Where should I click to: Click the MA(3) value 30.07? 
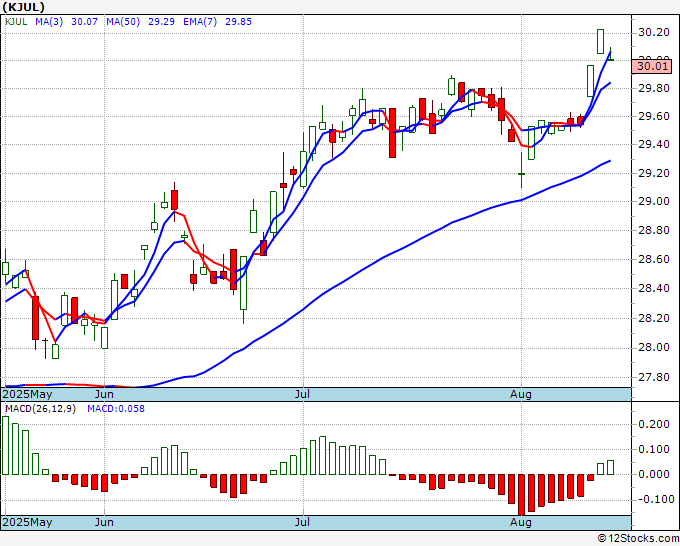tap(84, 22)
